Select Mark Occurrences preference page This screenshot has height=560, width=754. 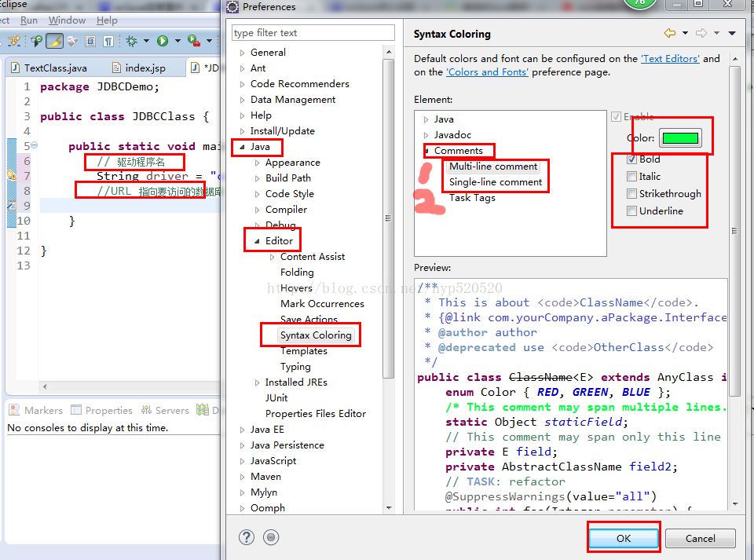322,304
